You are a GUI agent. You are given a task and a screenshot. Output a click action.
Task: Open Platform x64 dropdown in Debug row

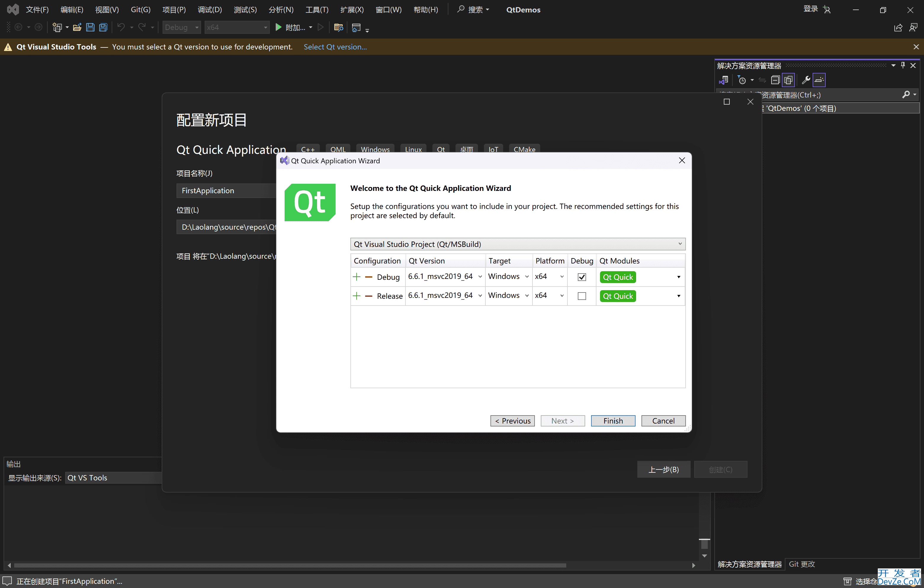(562, 277)
